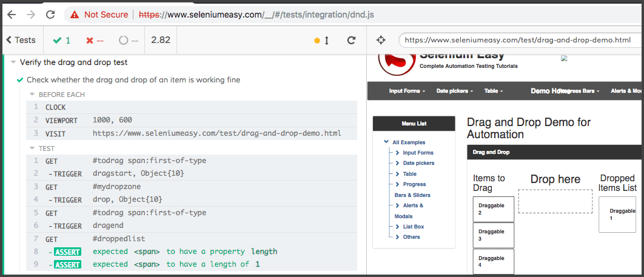Viewport: 644px width, 277px height.
Task: Open the Date pickers nav dropdown
Action: (x=455, y=91)
